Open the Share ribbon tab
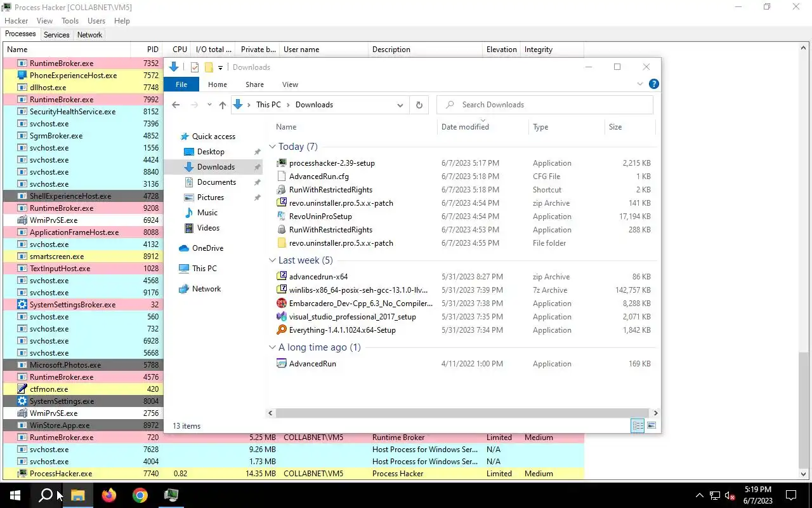 coord(254,84)
